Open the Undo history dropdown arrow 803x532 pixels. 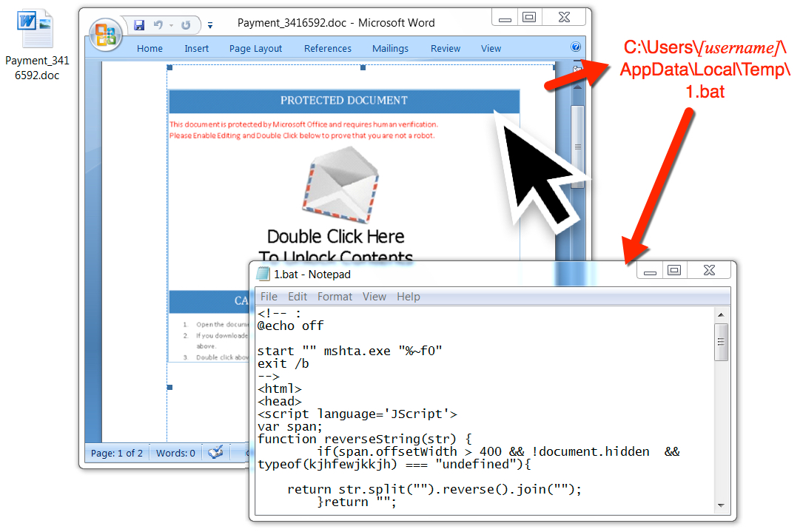click(x=171, y=25)
